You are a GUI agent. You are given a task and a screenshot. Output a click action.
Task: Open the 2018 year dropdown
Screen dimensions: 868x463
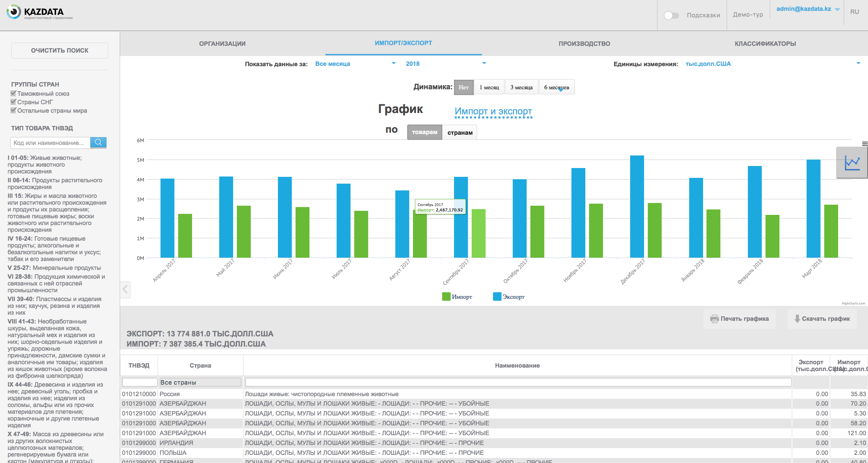446,64
